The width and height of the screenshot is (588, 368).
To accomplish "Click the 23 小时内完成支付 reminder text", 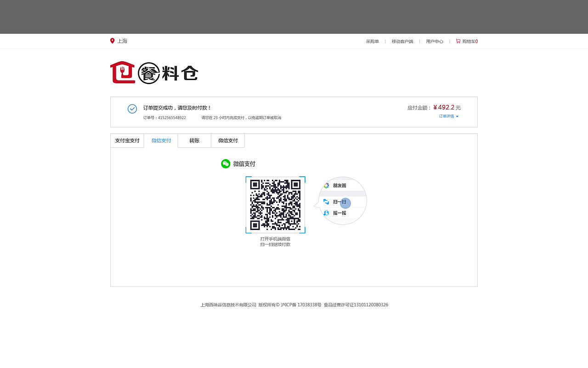I will point(241,118).
